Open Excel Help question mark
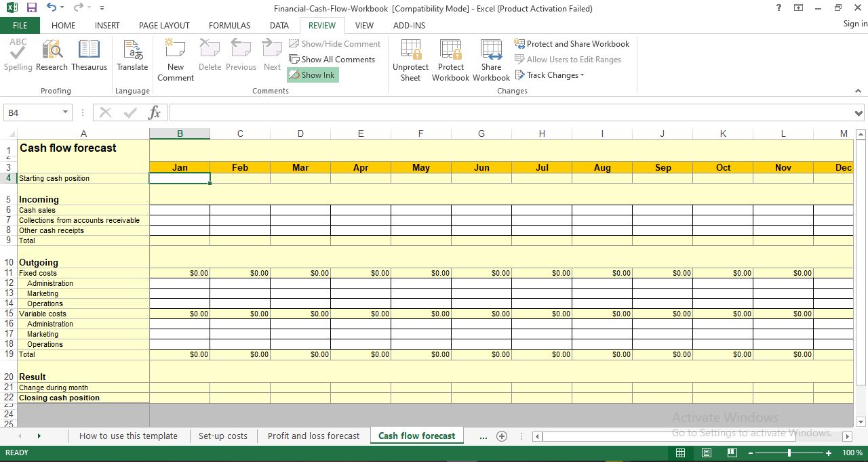868x462 pixels. pos(778,8)
